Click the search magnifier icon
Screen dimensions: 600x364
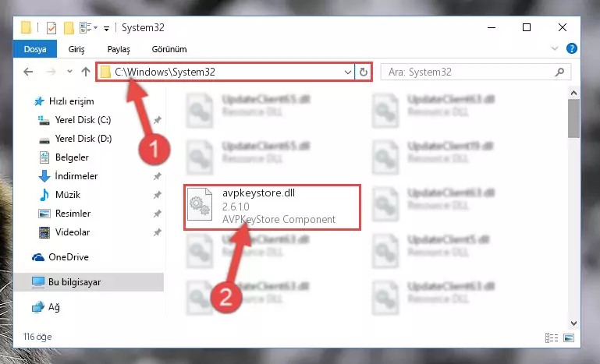pyautogui.click(x=559, y=72)
